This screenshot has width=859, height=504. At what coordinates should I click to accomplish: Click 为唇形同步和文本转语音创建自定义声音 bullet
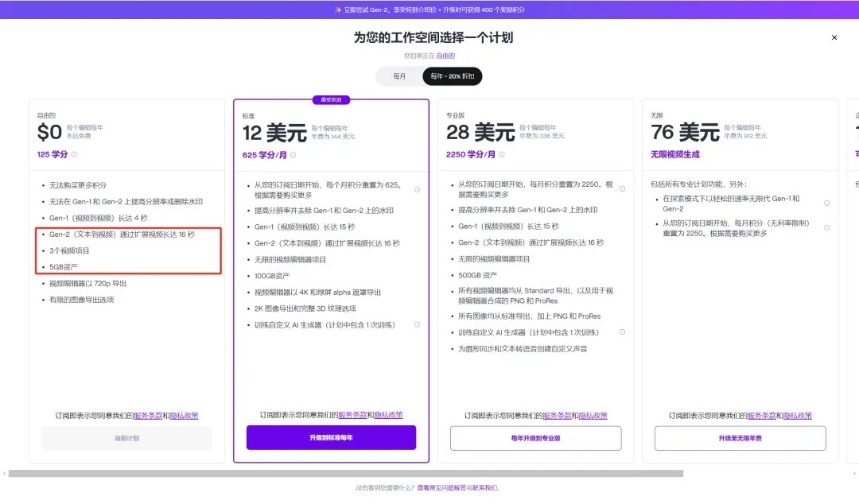click(523, 349)
